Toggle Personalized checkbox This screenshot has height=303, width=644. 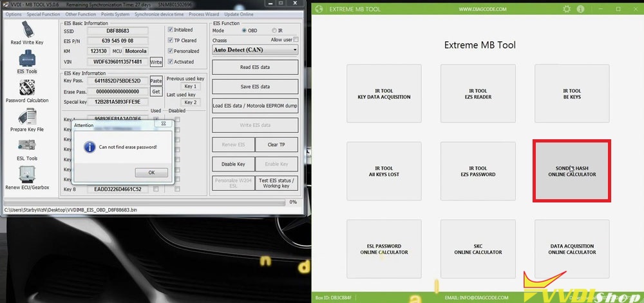click(171, 51)
